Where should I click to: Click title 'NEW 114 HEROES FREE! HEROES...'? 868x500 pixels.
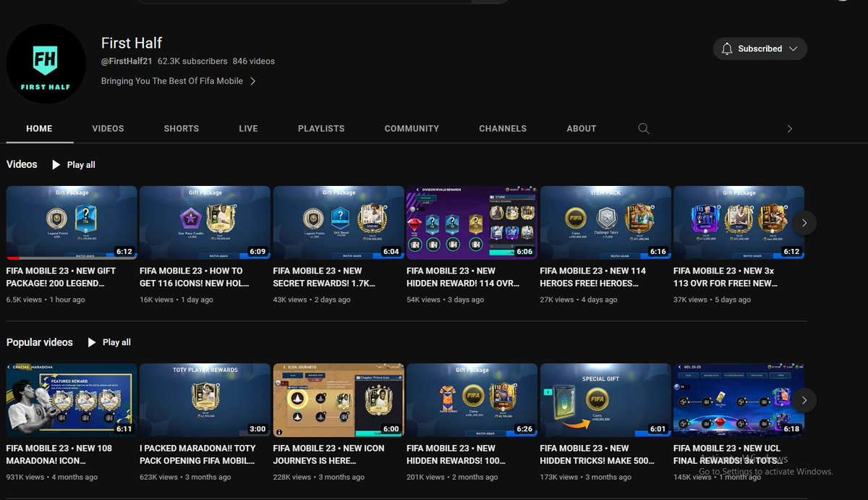pyautogui.click(x=593, y=277)
